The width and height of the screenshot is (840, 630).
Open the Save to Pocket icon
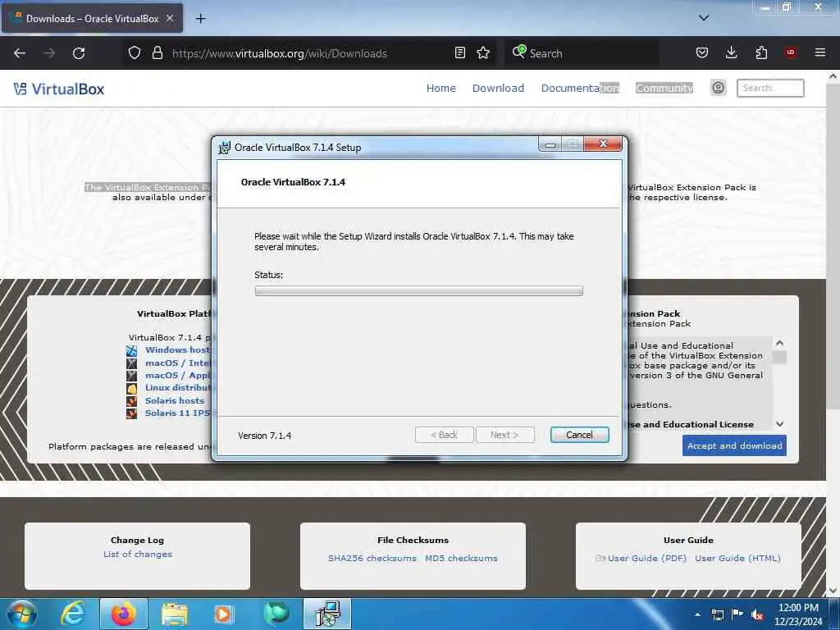pyautogui.click(x=702, y=53)
